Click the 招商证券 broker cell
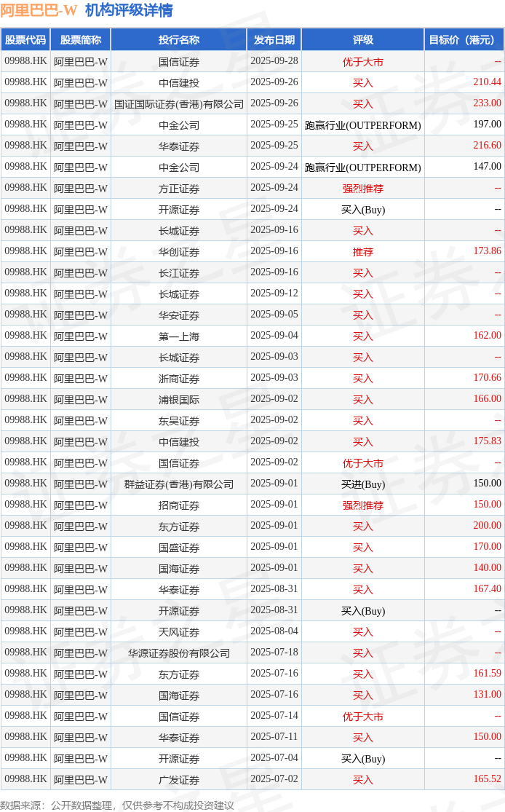 pos(179,505)
